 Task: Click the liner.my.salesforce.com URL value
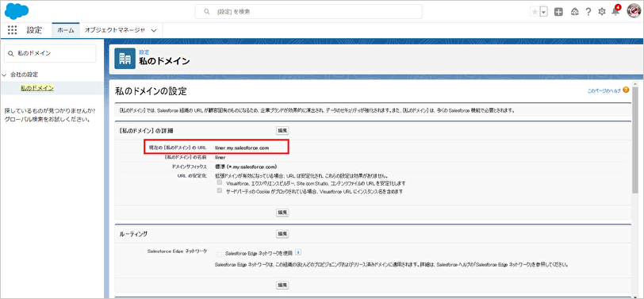tap(242, 148)
